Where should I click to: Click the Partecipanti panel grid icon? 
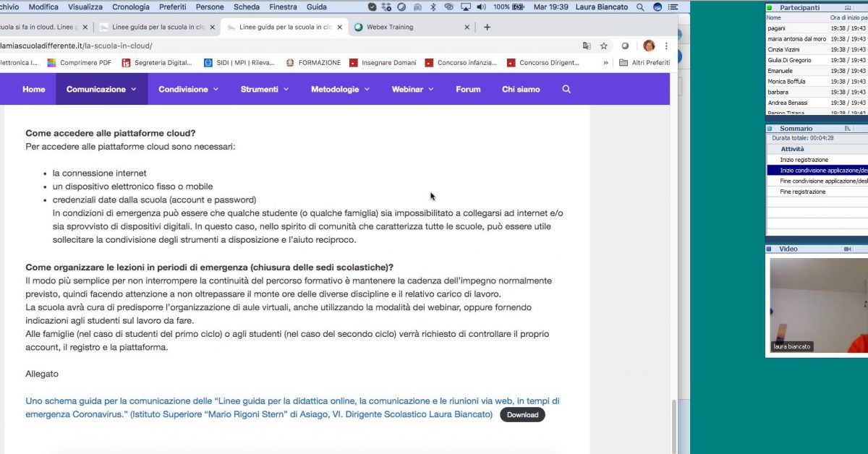(848, 8)
